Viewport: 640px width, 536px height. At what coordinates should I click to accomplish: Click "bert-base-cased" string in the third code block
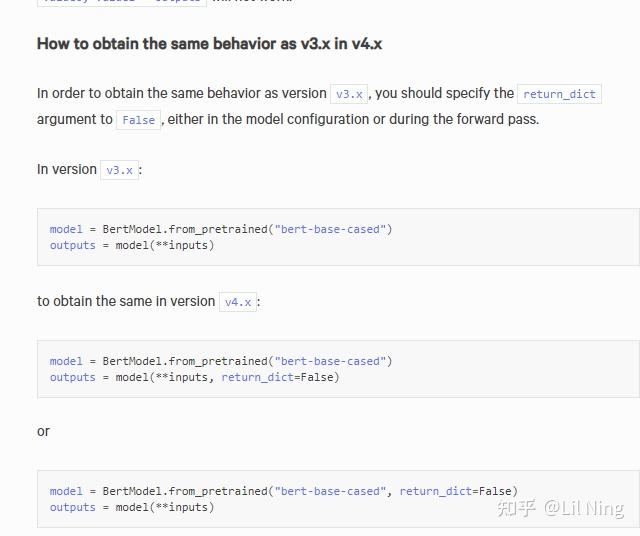click(x=330, y=491)
